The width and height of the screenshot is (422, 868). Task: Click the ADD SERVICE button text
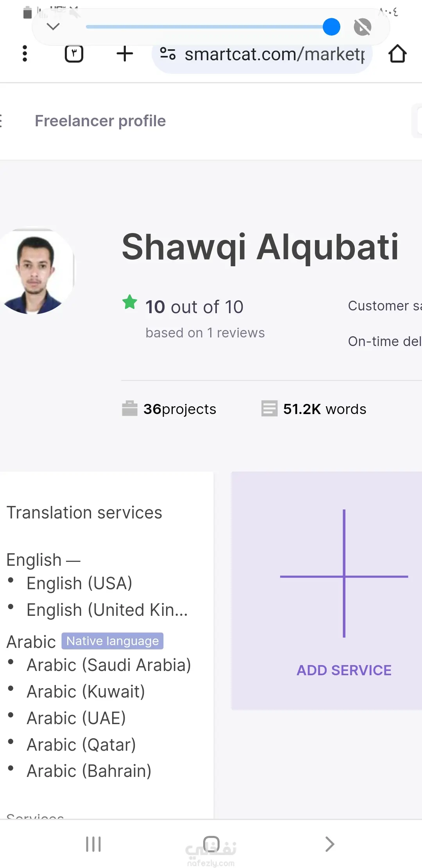coord(344,670)
